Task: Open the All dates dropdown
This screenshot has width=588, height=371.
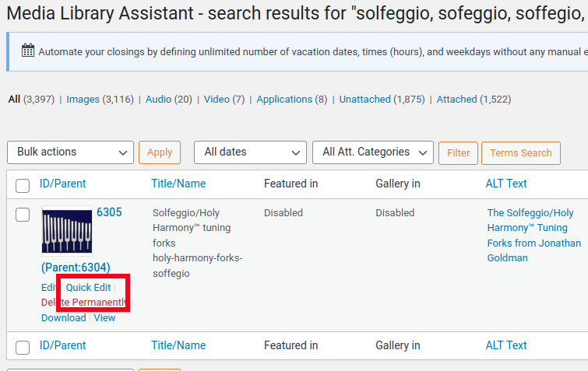Action: point(250,152)
